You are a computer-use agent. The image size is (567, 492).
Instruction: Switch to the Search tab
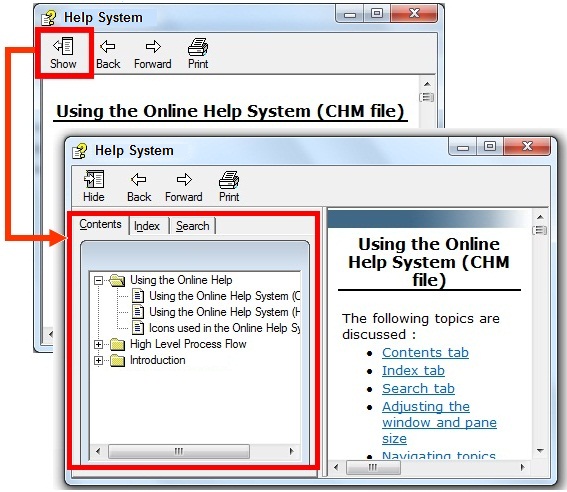point(193,226)
